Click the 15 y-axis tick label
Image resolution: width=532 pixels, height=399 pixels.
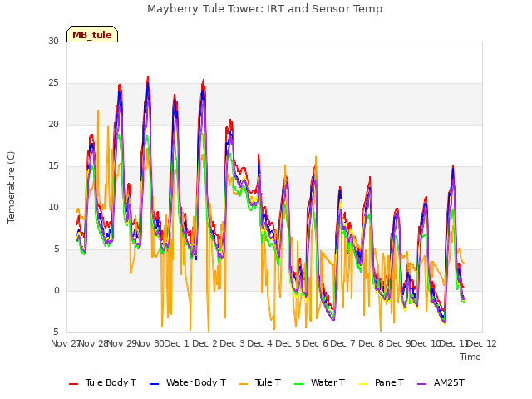click(x=53, y=166)
